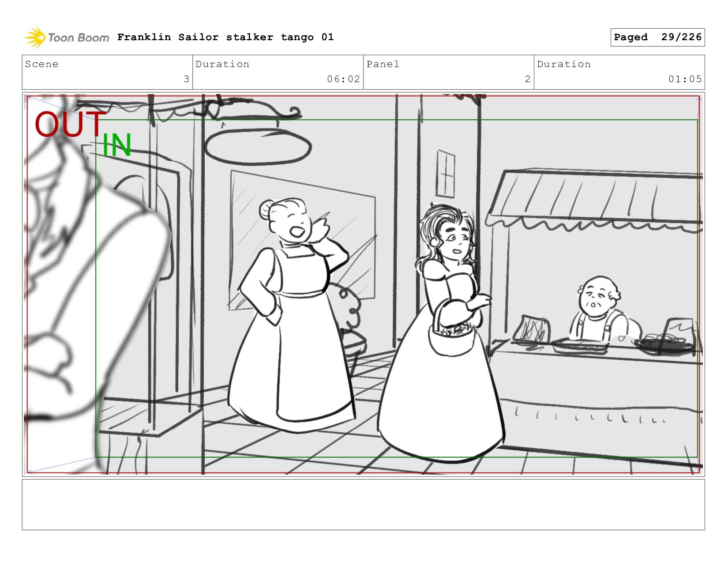Select the title 'Franklin Sailor stalker tango 01'
Image resolution: width=728 pixels, height=563 pixels.
225,37
